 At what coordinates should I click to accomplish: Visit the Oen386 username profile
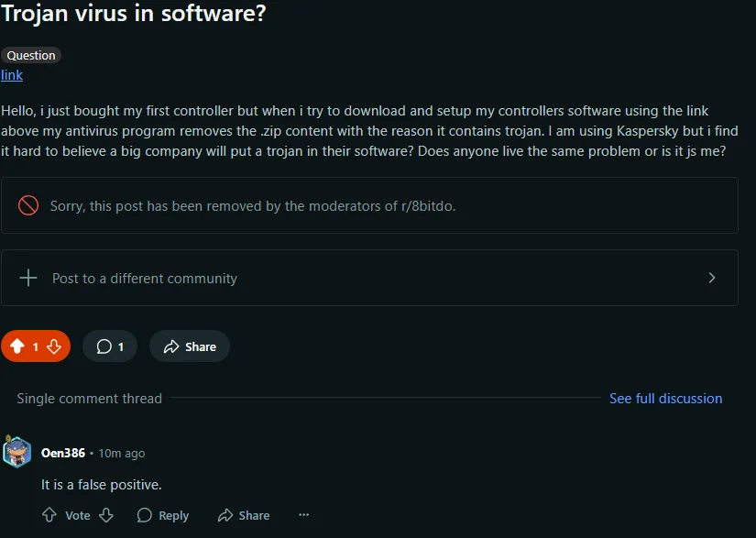tap(63, 453)
